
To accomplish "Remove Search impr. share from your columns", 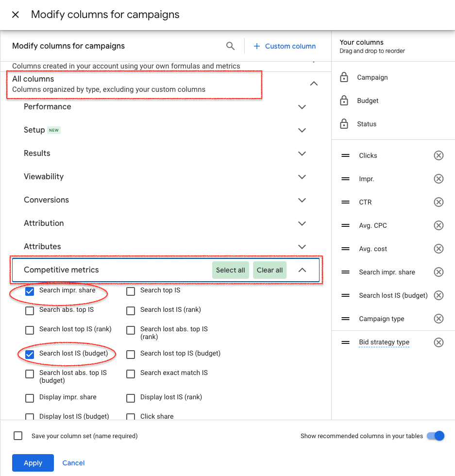I will [438, 272].
